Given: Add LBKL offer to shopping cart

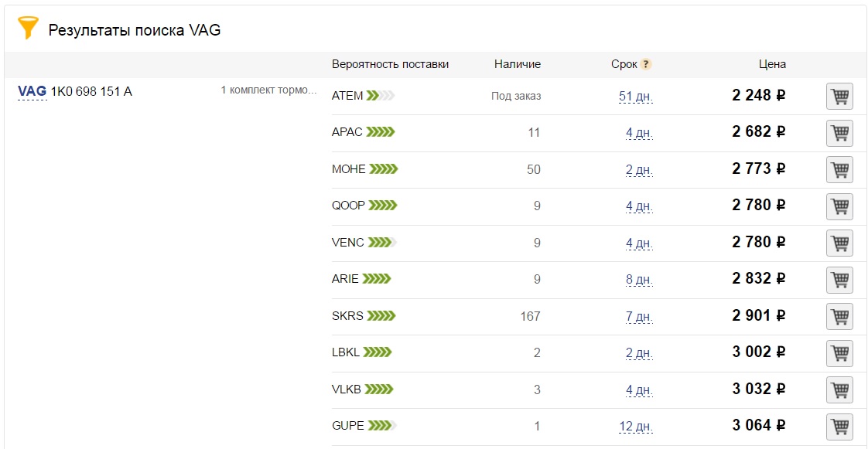Looking at the screenshot, I should tap(839, 353).
